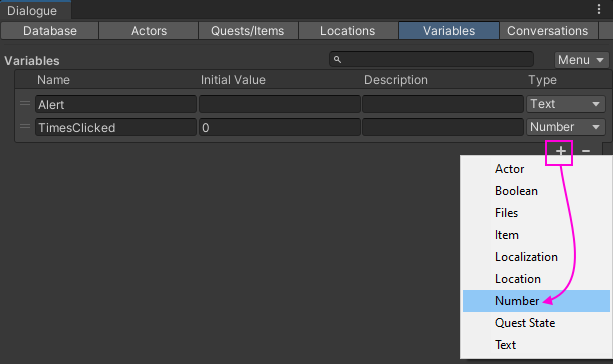This screenshot has height=364, width=613.
Task: Open the Menu dropdown
Action: (x=581, y=60)
